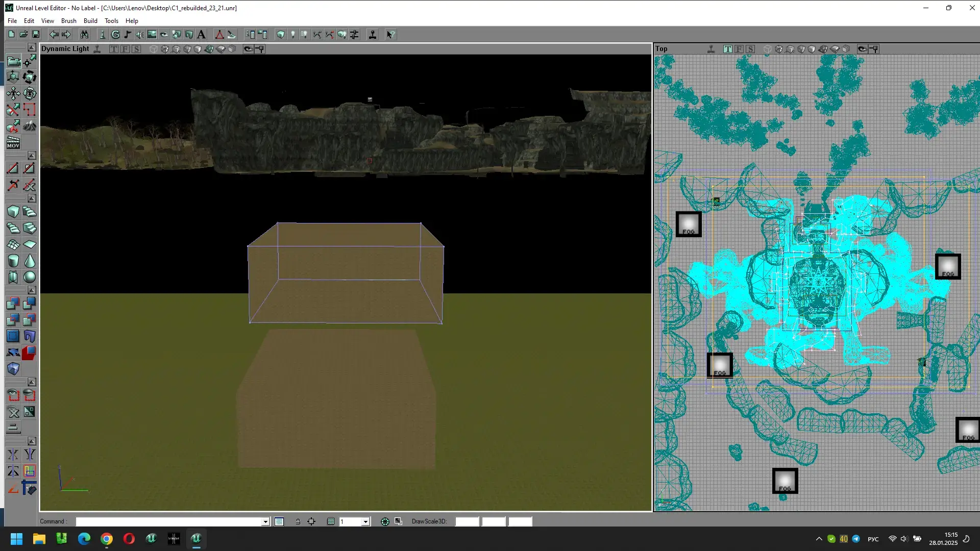
Task: Click the log window button beside Command field
Action: point(279,521)
